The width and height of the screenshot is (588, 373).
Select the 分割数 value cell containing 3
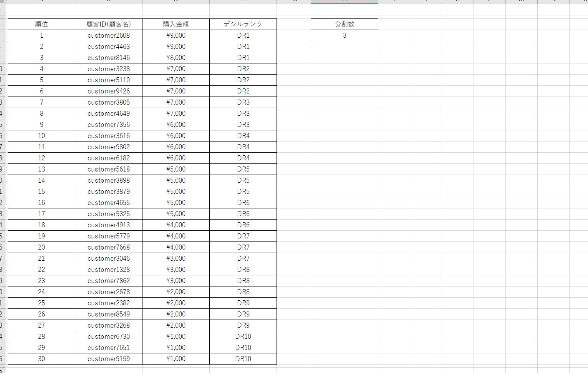click(x=345, y=35)
